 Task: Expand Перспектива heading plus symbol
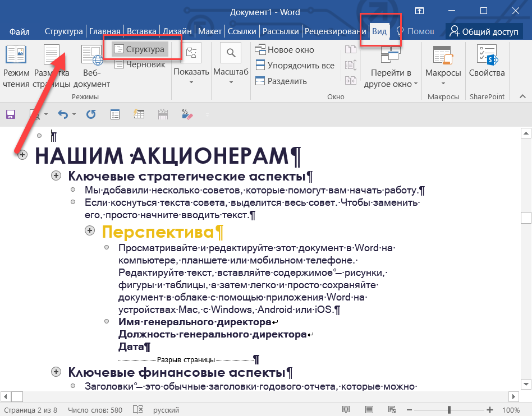90,231
